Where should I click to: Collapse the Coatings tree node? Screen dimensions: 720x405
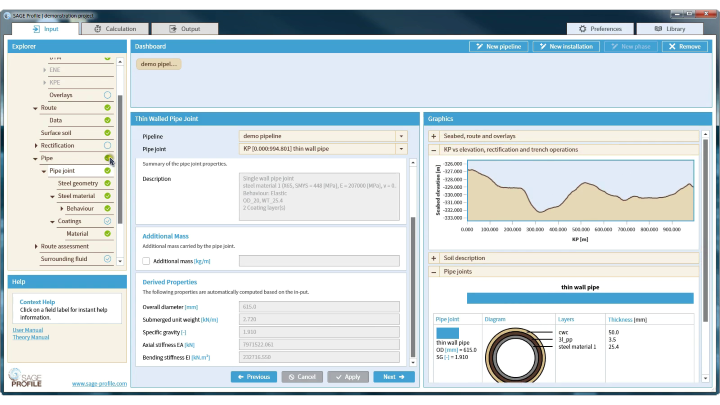52,222
